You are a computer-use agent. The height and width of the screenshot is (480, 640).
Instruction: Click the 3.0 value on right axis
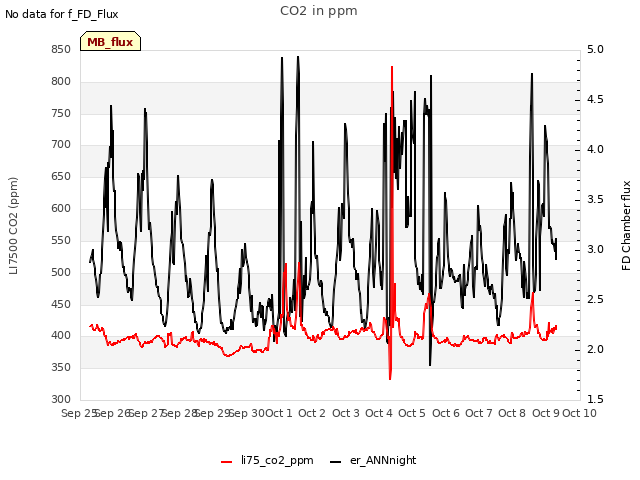click(595, 250)
